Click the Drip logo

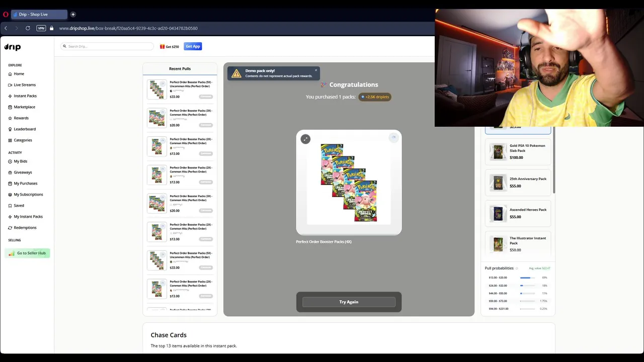click(13, 47)
